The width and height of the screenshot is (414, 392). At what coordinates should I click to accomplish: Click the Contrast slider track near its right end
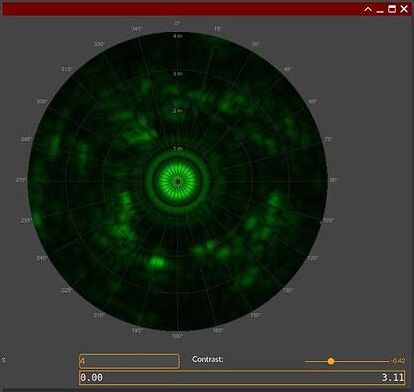383,361
